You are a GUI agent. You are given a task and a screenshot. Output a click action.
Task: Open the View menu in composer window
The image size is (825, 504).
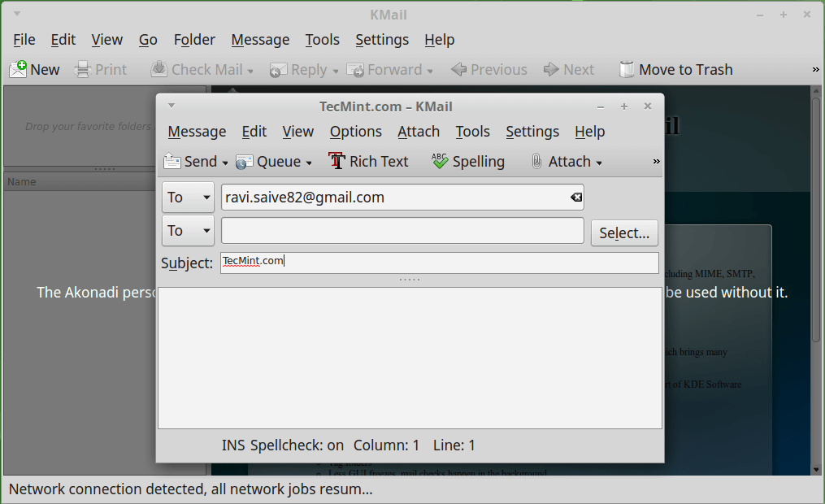pyautogui.click(x=297, y=132)
